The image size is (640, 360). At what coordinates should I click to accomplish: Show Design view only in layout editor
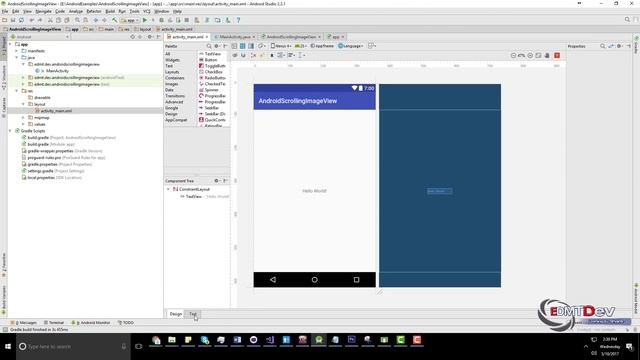234,46
